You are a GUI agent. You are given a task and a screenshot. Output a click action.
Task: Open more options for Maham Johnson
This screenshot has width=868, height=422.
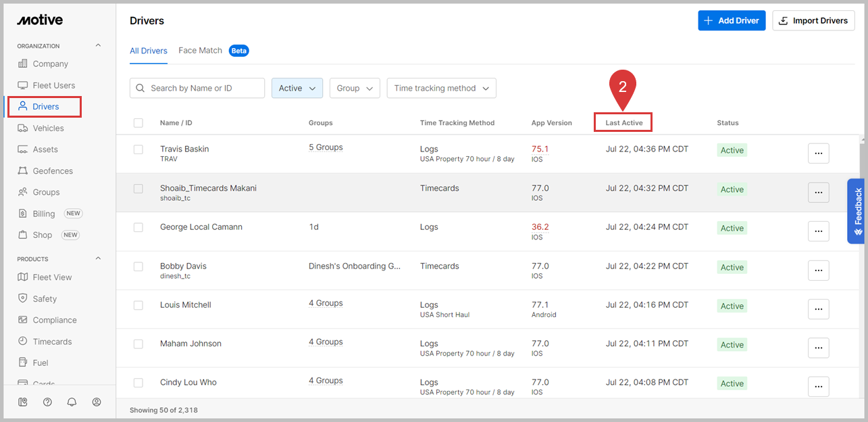point(819,348)
